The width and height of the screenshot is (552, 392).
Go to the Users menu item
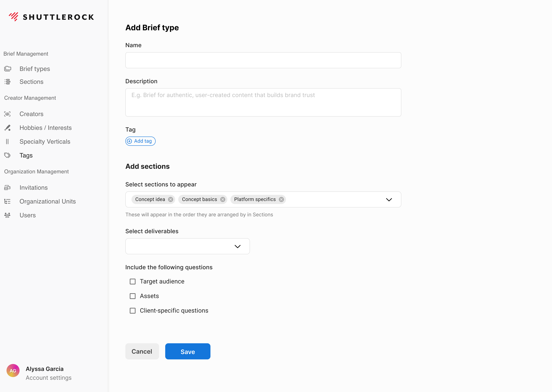(27, 215)
